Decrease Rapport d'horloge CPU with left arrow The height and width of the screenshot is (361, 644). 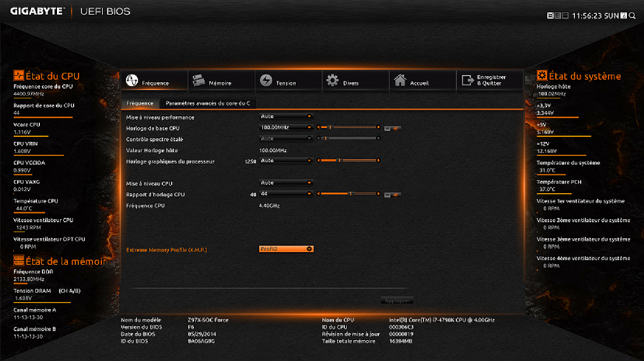coord(318,194)
